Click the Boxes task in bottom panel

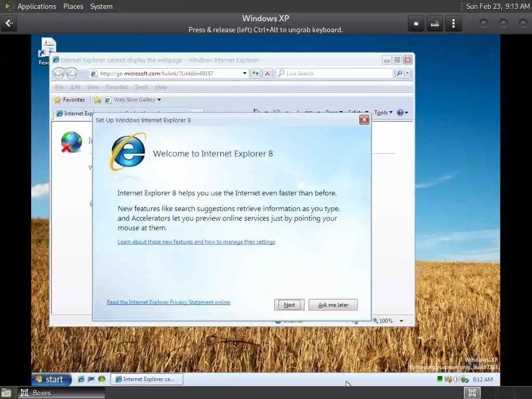coord(61,393)
